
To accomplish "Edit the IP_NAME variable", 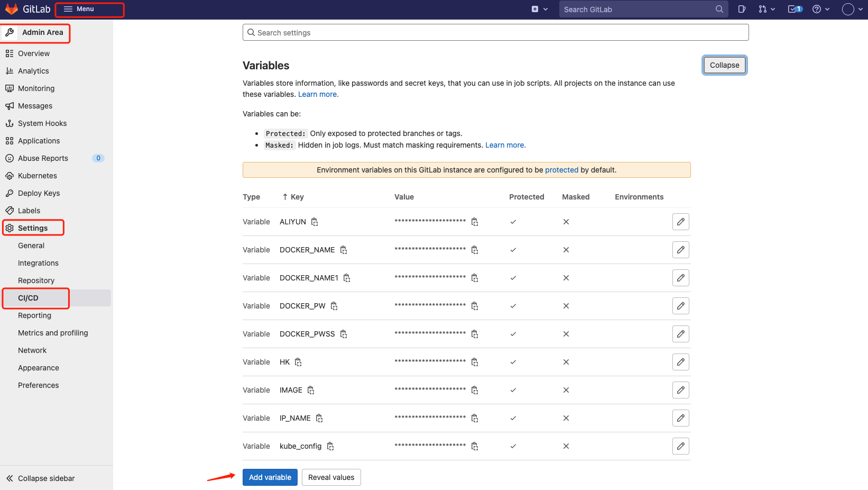I will (681, 418).
